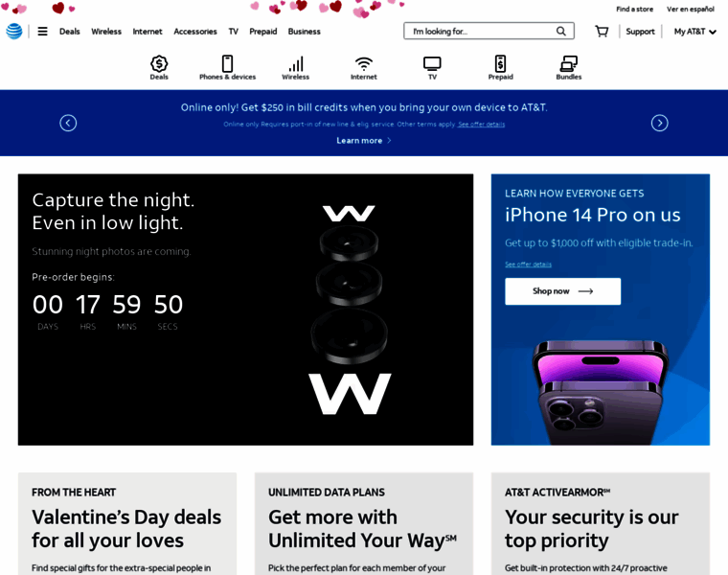This screenshot has height=575, width=728.
Task: Open the TV screen icon
Action: (x=432, y=63)
